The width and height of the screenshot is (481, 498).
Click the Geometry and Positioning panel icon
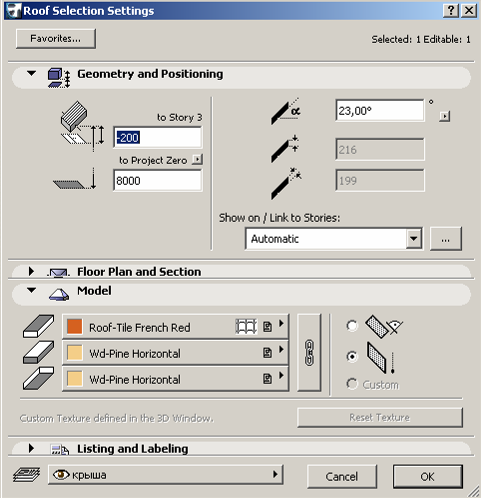[x=59, y=78]
